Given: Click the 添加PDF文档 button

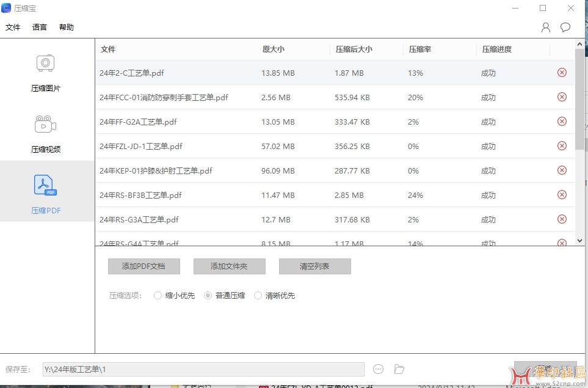Looking at the screenshot, I should tap(143, 266).
